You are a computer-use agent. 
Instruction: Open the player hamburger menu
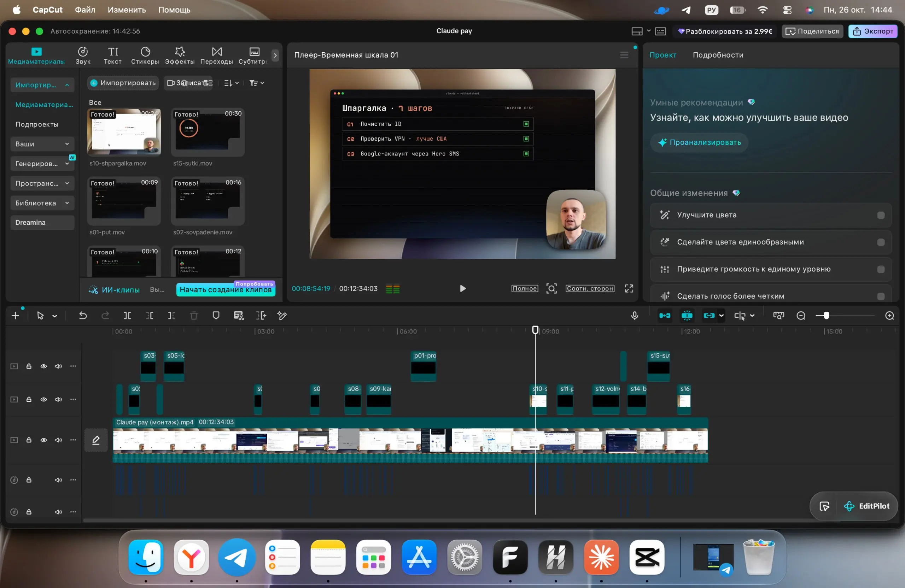[x=624, y=55]
